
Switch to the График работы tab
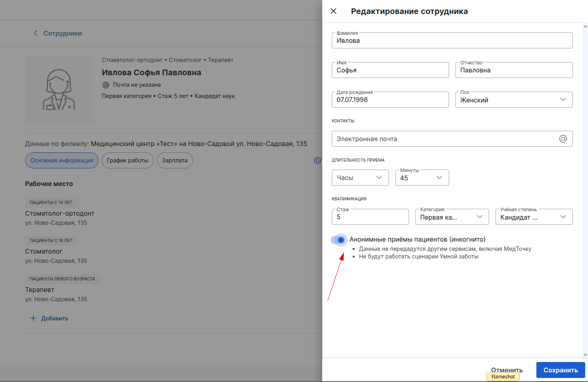coord(128,160)
